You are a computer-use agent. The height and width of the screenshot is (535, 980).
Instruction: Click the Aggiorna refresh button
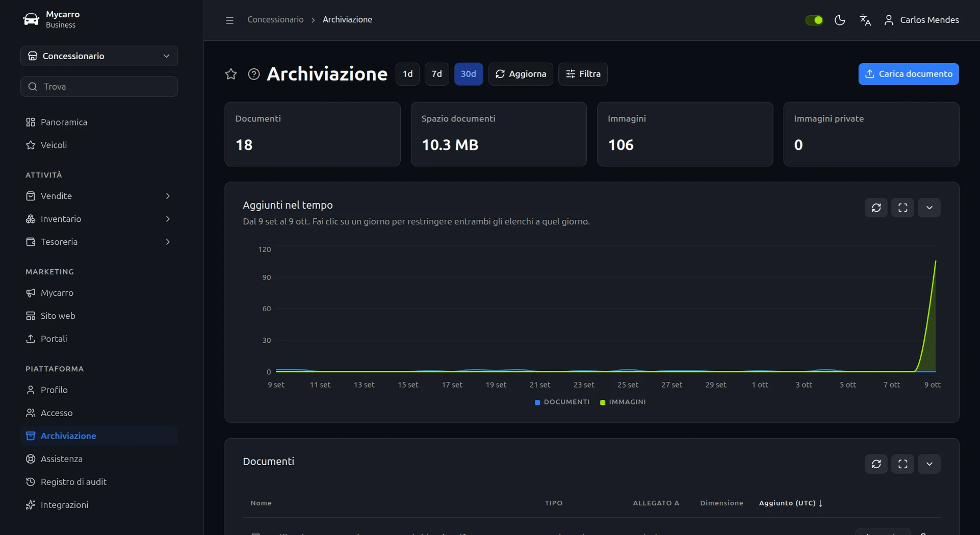click(521, 74)
